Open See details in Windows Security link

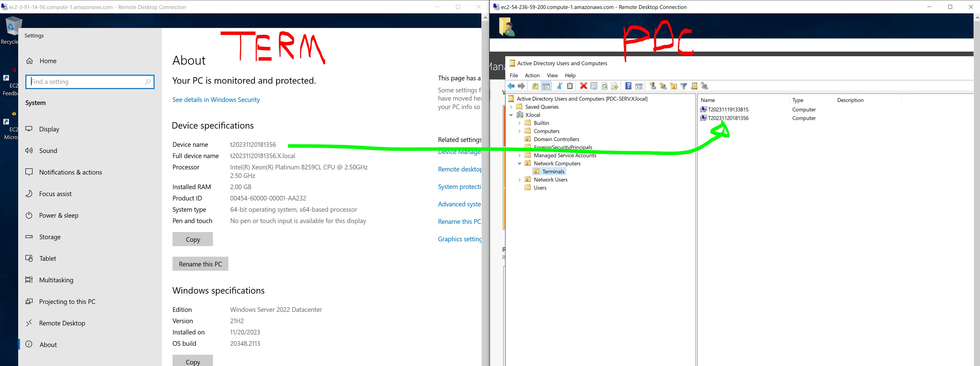click(x=216, y=100)
